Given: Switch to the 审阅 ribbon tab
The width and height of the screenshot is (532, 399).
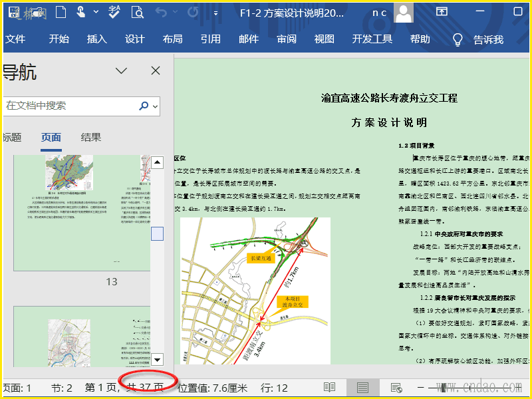Looking at the screenshot, I should pyautogui.click(x=287, y=39).
